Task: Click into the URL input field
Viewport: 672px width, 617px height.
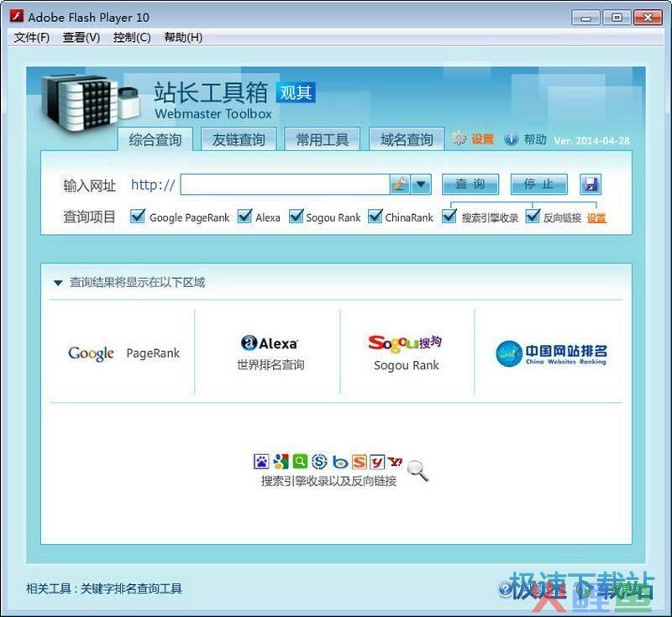Action: (x=285, y=185)
